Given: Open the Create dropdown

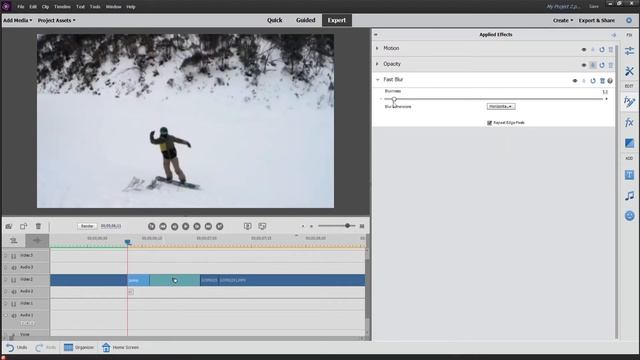Looking at the screenshot, I should click(563, 20).
